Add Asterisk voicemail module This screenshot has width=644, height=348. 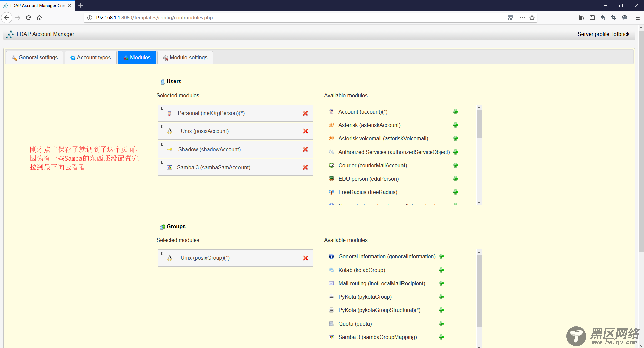(455, 138)
